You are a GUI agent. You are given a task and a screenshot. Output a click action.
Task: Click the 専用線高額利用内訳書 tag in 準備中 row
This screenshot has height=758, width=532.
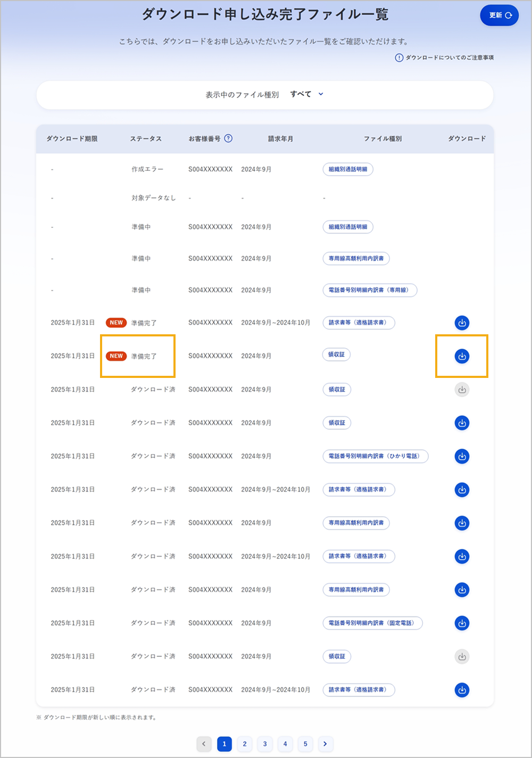pyautogui.click(x=356, y=259)
